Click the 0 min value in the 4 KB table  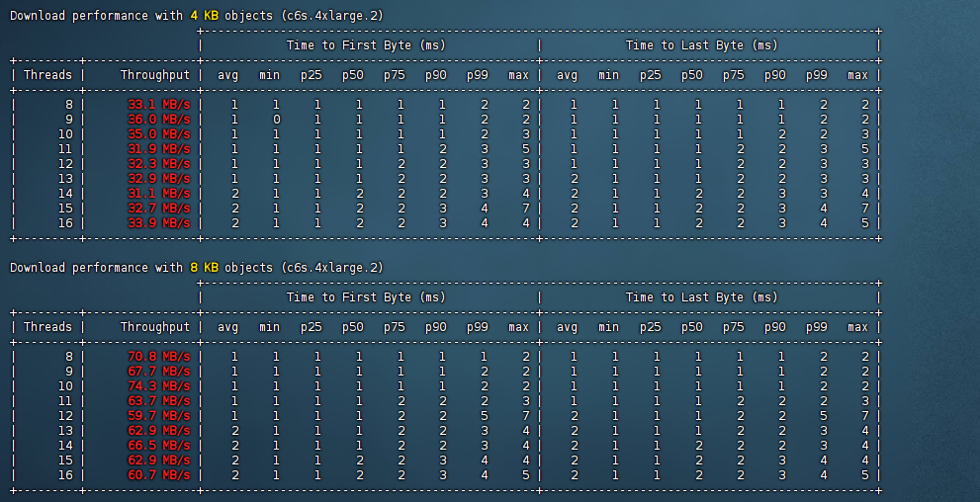(276, 120)
